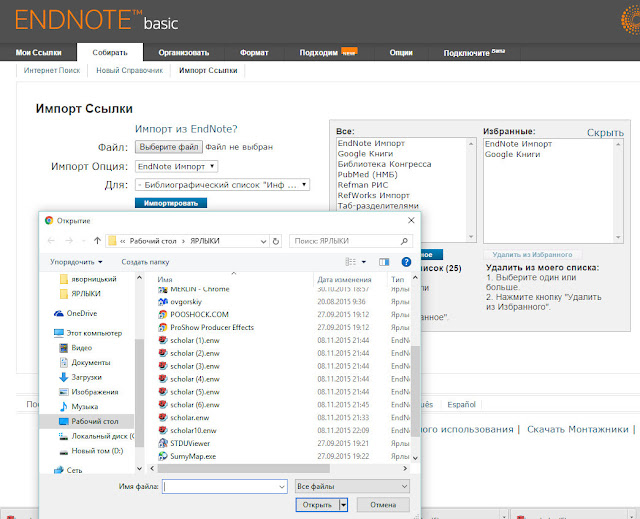Select the scholar (4).enw file
Screen dimensions: 640x519
(195, 379)
